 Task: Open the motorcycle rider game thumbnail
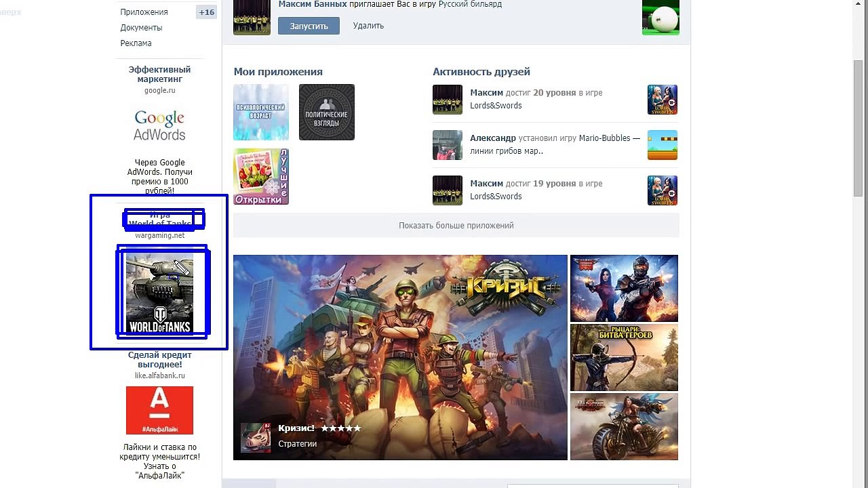624,426
